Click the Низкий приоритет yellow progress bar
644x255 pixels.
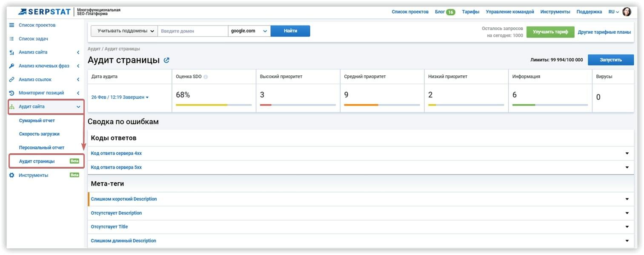466,105
